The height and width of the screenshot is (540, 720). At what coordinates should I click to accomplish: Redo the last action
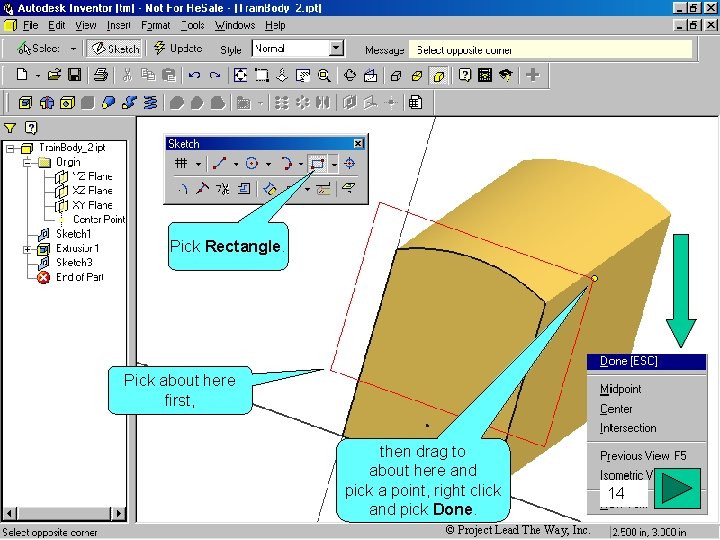click(215, 75)
